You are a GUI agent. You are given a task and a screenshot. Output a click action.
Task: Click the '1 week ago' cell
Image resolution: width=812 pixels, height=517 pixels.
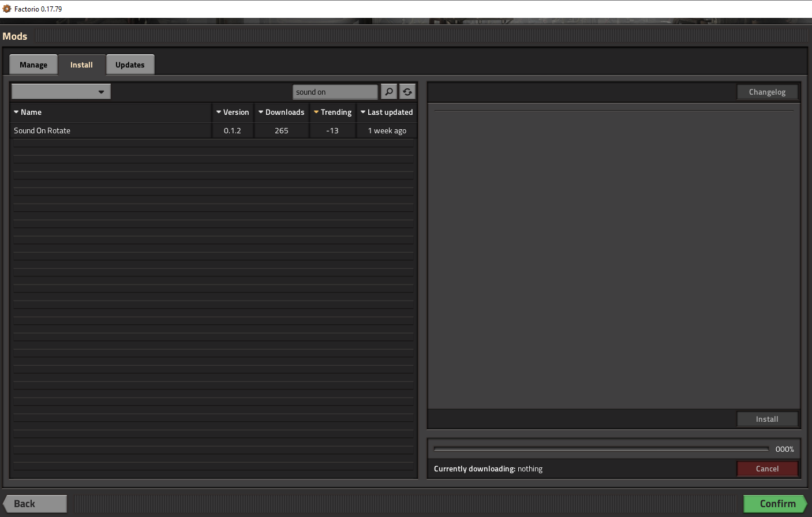coord(387,131)
